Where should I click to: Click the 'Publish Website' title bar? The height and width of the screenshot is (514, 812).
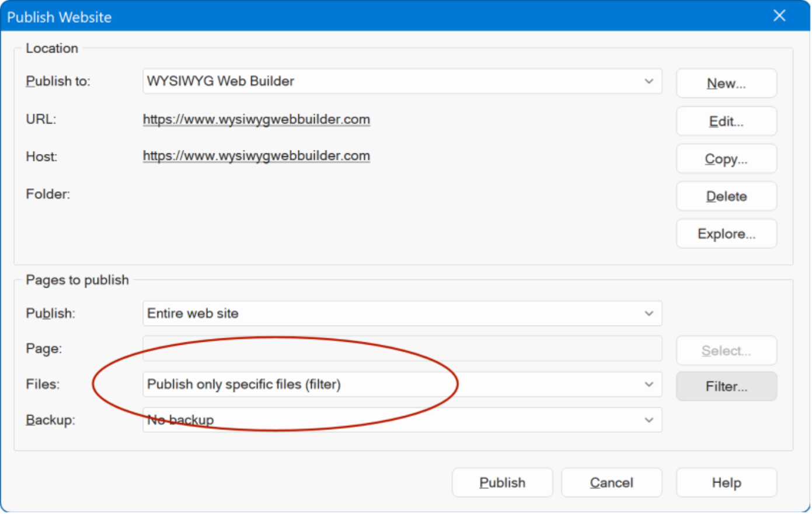[x=350, y=16]
